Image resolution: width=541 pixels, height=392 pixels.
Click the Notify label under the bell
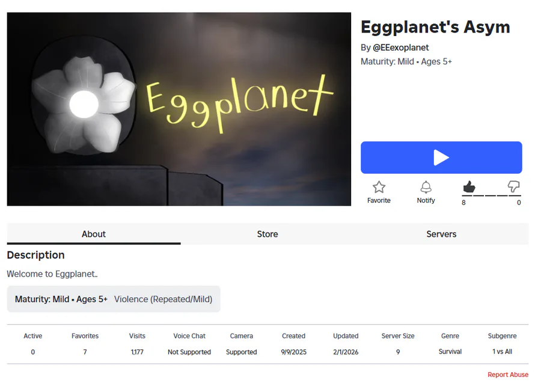426,200
